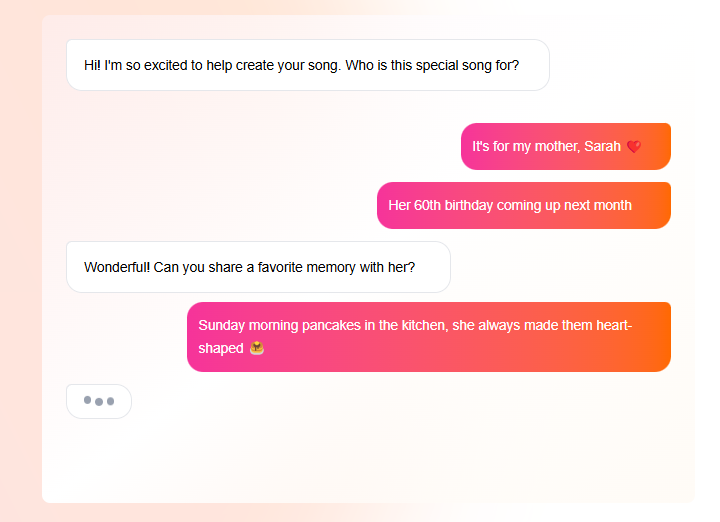Click the word "60th" in the birthday message
The width and height of the screenshot is (720, 522).
pyautogui.click(x=428, y=205)
